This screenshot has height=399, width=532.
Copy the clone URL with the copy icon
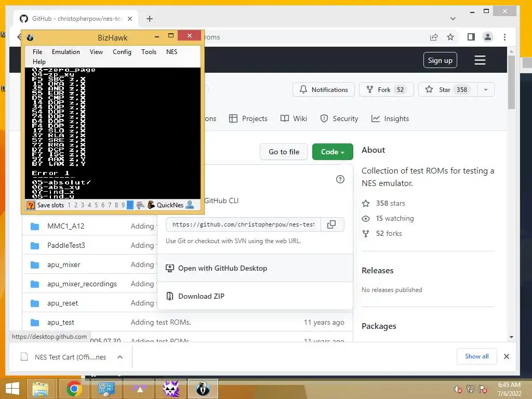pyautogui.click(x=331, y=224)
